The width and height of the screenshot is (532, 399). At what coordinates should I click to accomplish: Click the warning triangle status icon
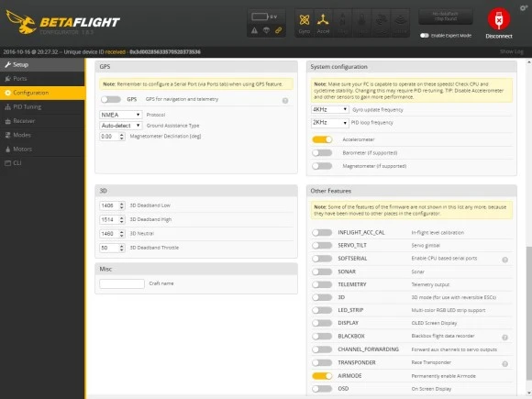(x=254, y=30)
